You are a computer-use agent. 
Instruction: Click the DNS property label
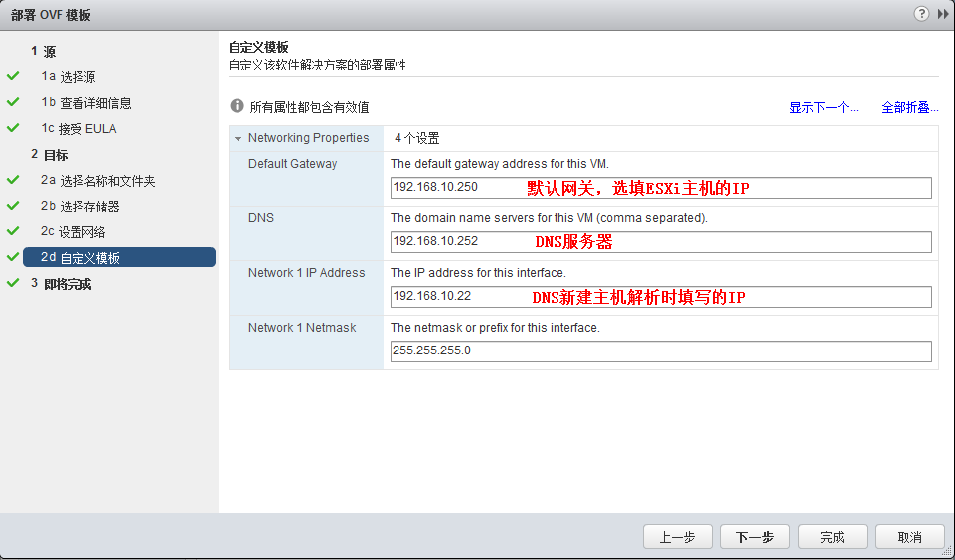261,217
